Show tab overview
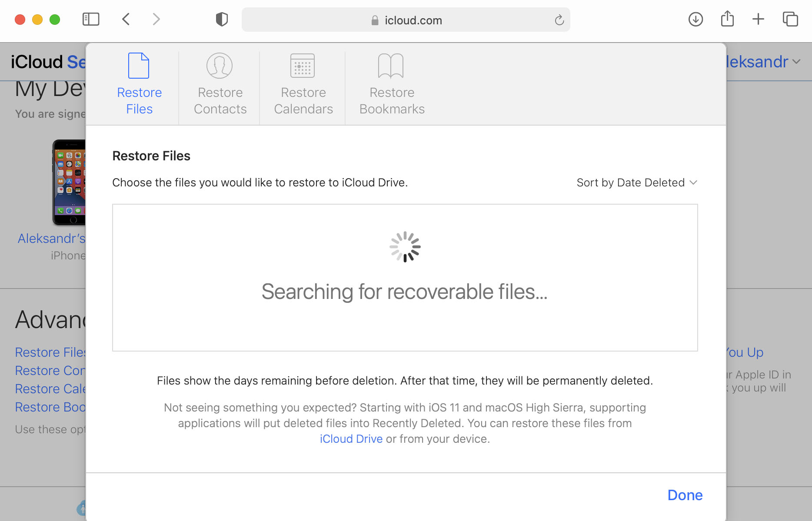812x521 pixels. [x=790, y=19]
